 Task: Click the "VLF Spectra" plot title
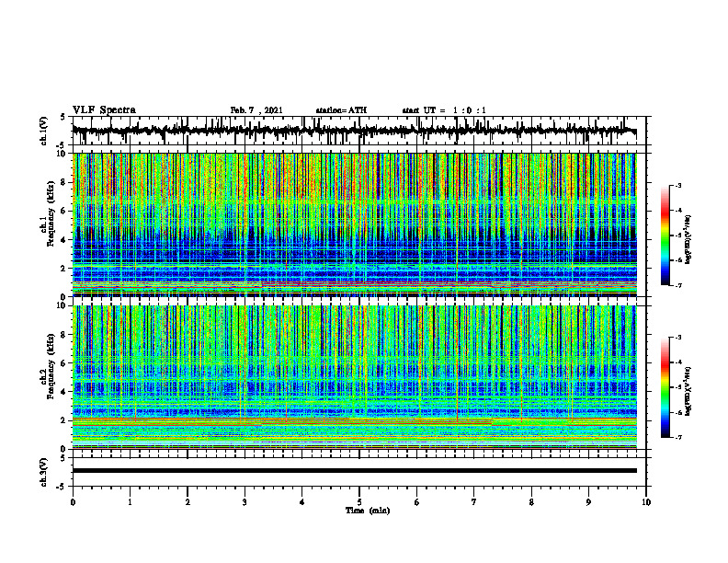coord(104,110)
